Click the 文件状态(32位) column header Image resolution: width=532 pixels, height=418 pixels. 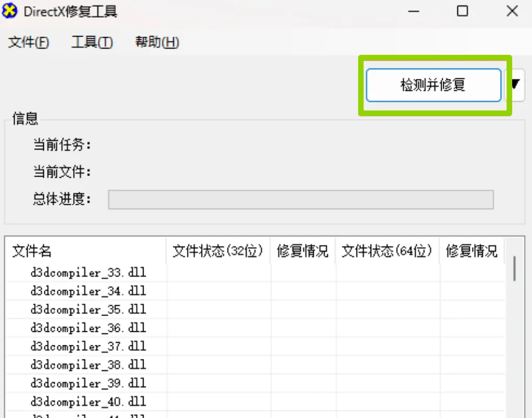tap(218, 251)
